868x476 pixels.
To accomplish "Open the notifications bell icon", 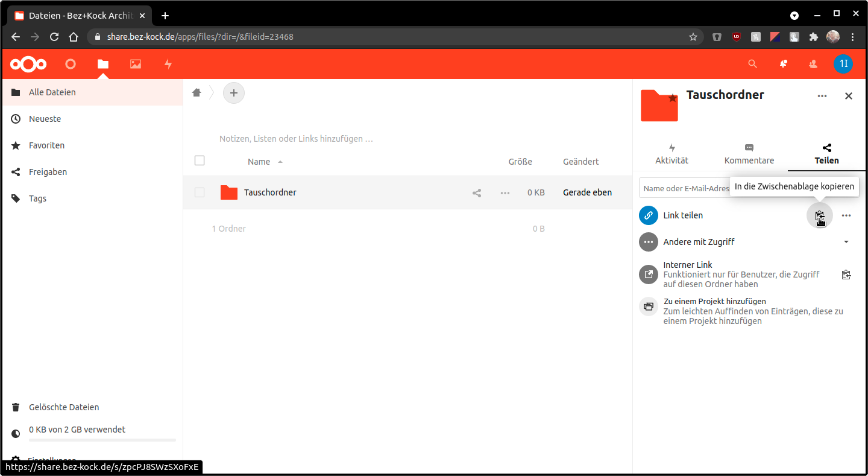I will [x=783, y=64].
